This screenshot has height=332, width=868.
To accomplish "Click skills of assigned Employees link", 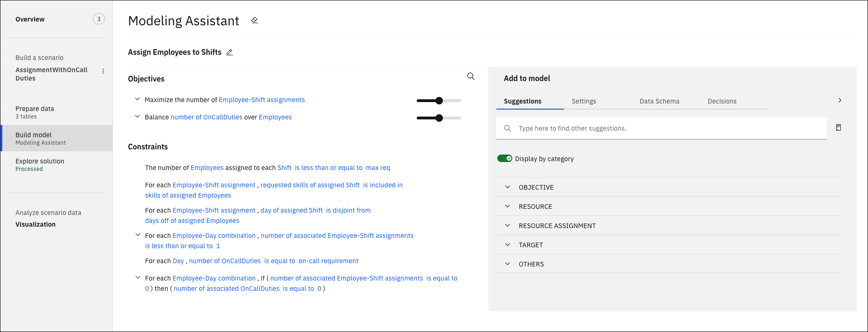I will tap(188, 195).
